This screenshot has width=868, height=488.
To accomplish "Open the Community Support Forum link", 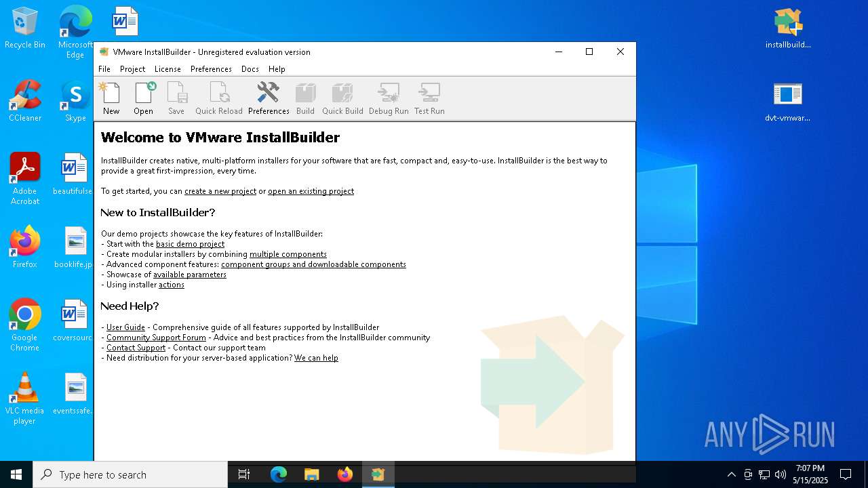I will 156,338.
